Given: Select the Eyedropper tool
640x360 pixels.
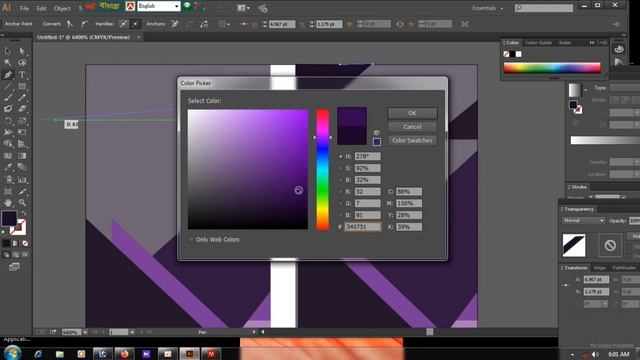Looking at the screenshot, I should (8, 167).
